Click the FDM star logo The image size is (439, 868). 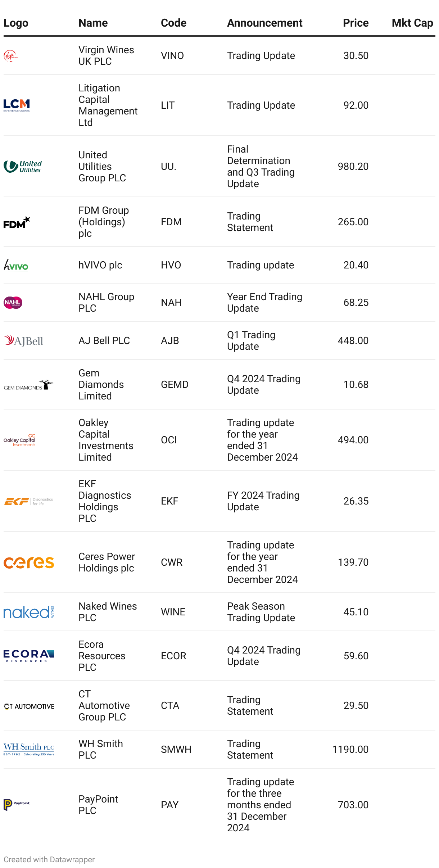coord(17,222)
